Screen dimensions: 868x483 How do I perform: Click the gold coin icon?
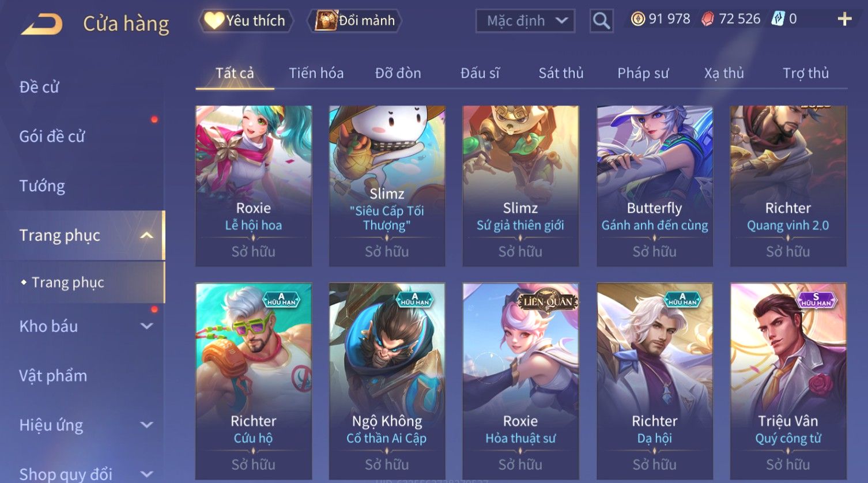(637, 19)
